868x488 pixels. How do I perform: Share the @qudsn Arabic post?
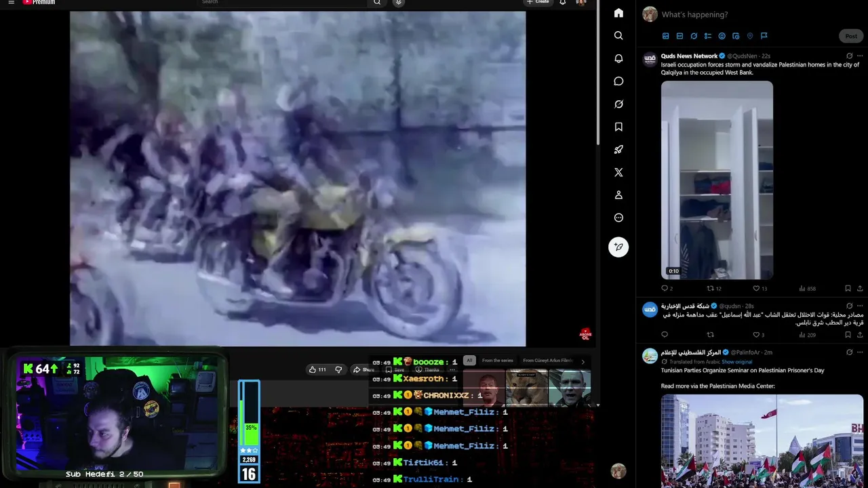click(860, 335)
